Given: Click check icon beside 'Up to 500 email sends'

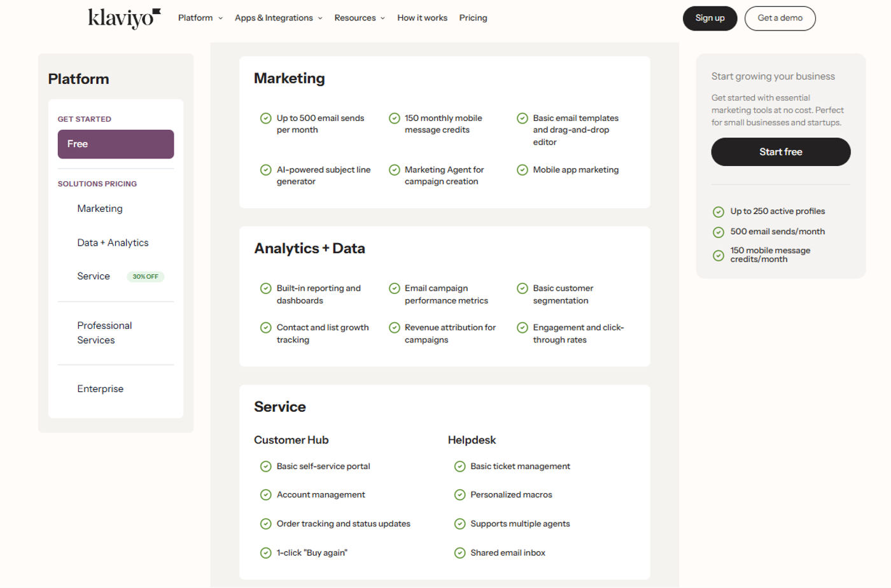Looking at the screenshot, I should point(266,118).
